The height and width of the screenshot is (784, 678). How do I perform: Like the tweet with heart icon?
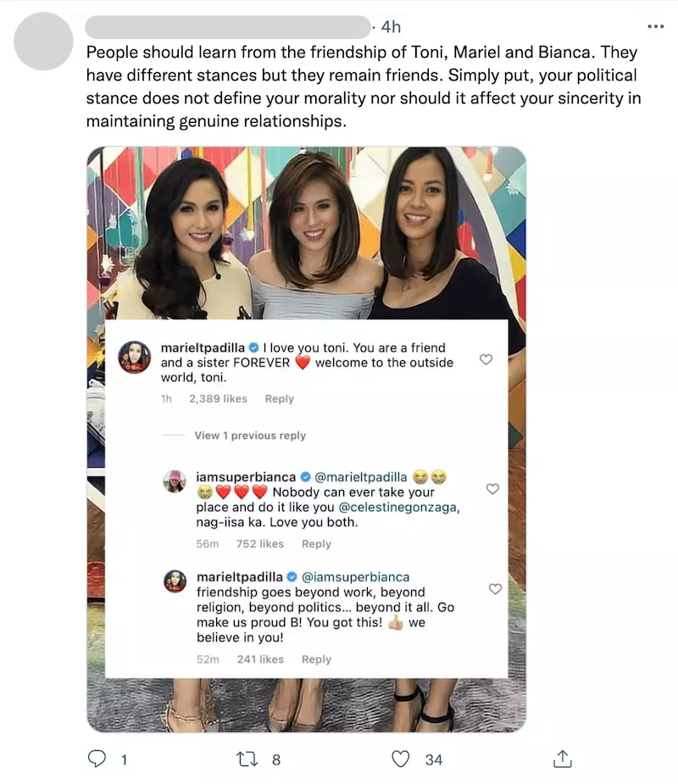pos(401,759)
